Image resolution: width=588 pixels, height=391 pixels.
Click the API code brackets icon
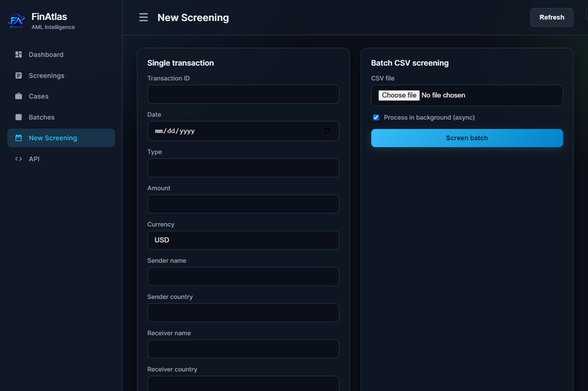pyautogui.click(x=18, y=159)
